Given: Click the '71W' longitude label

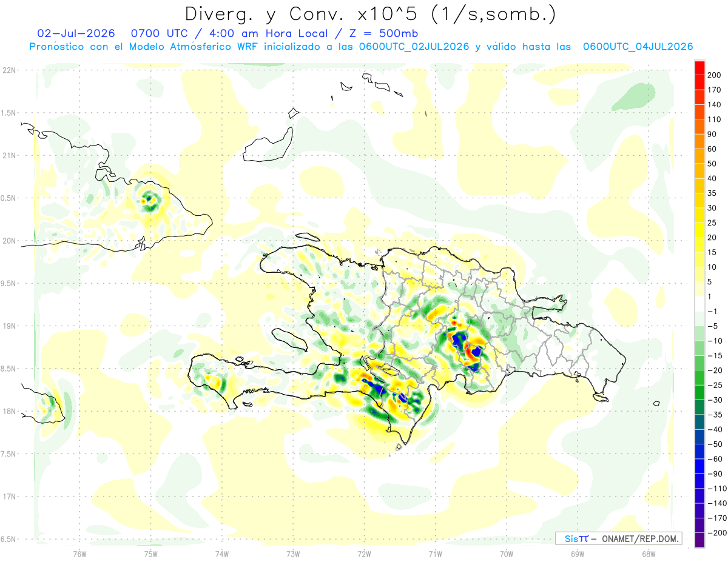Looking at the screenshot, I should click(435, 554).
